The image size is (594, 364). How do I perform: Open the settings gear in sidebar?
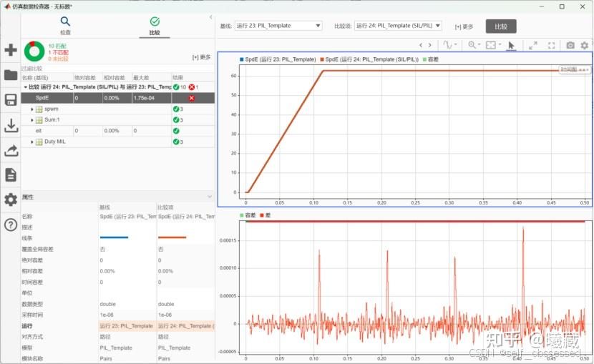(11, 200)
